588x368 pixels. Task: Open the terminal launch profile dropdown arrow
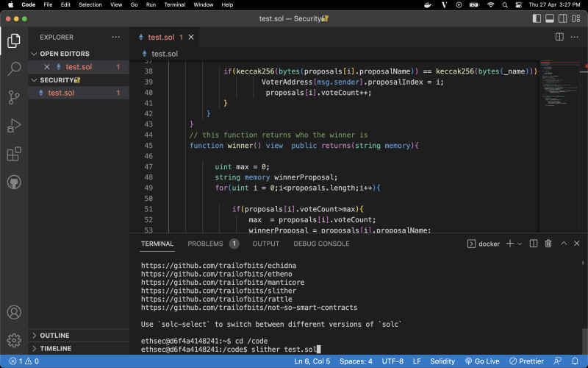point(520,244)
